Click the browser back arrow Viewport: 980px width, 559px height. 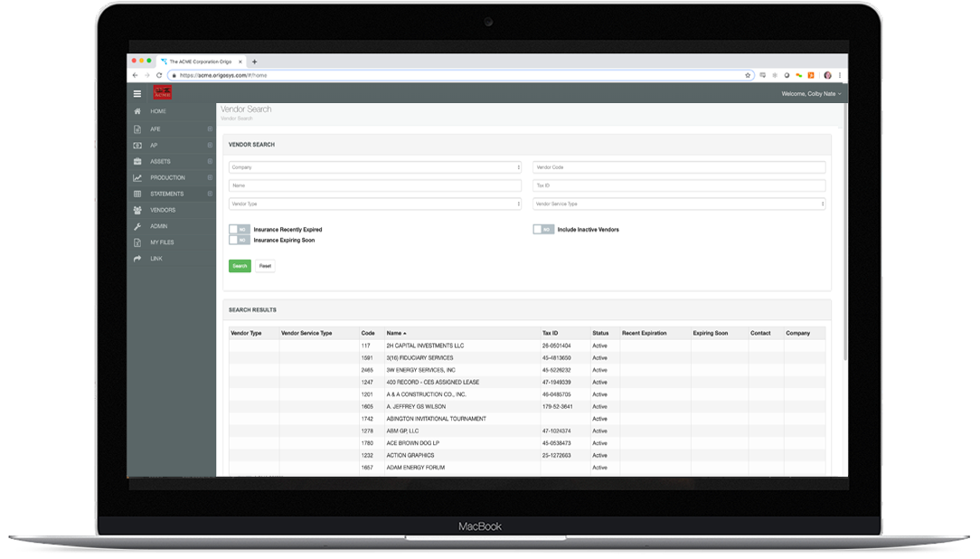(135, 75)
